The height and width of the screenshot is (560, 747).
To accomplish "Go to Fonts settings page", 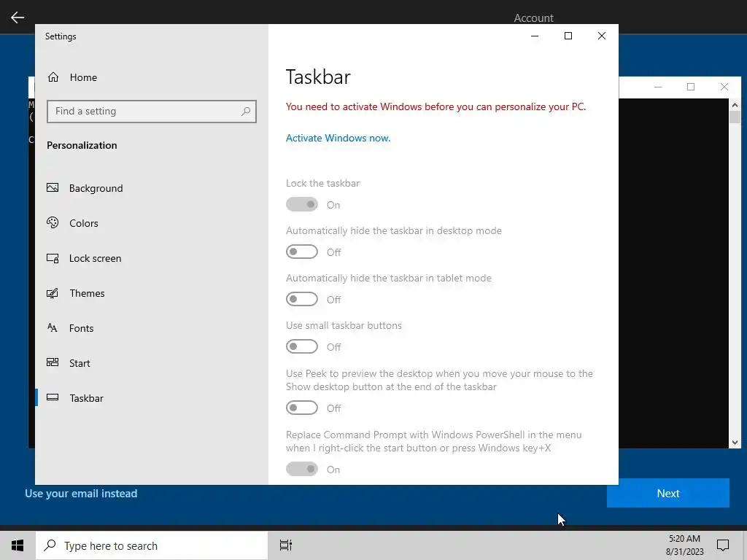I will click(152, 328).
